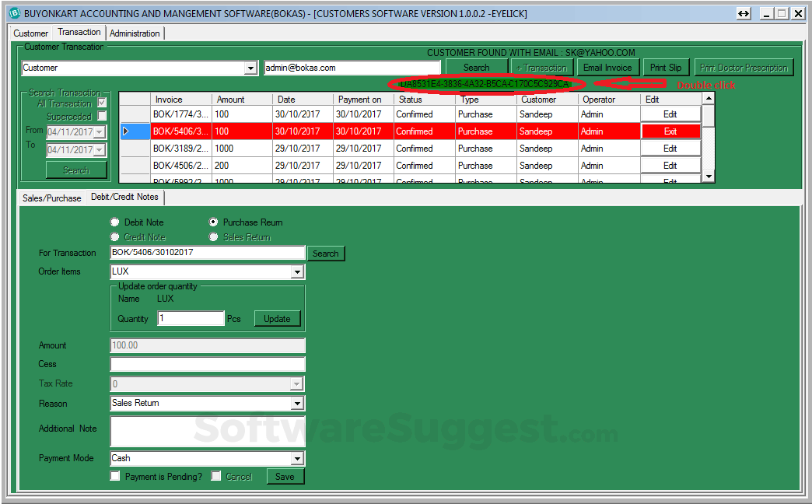Click Update to change order quantity

(277, 319)
